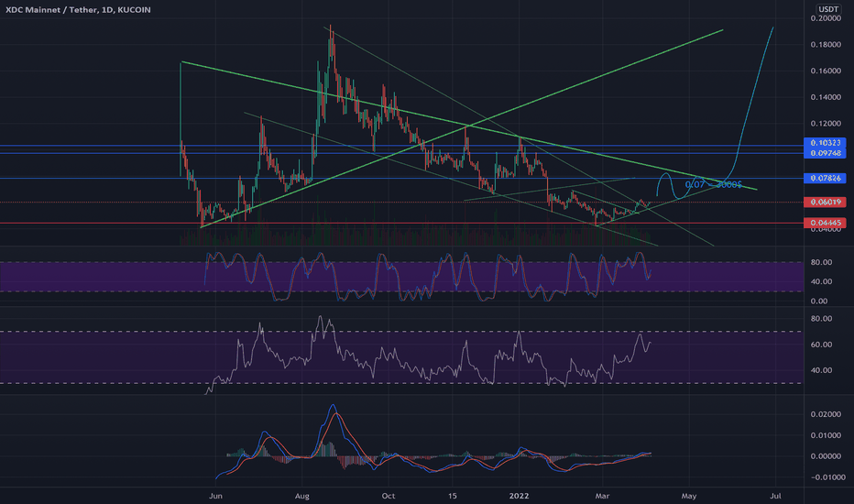Click the May date on time axis
Viewport: 854px width, 504px height.
click(689, 496)
